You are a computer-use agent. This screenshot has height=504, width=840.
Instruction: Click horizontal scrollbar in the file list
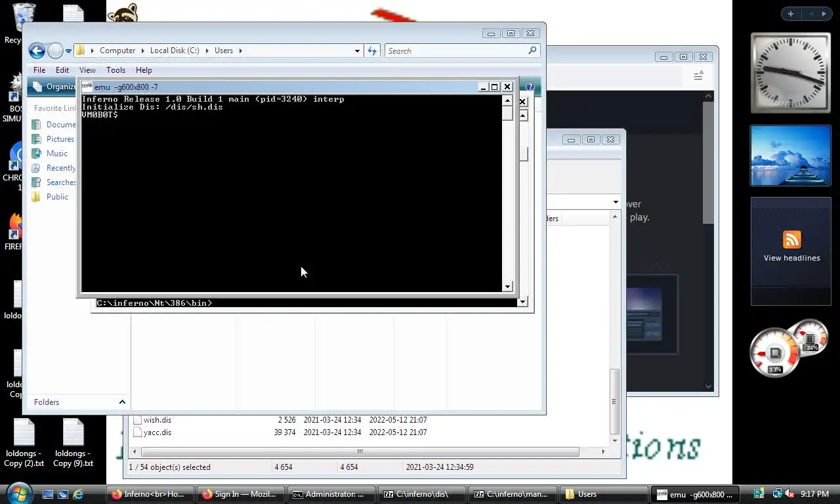point(360,451)
